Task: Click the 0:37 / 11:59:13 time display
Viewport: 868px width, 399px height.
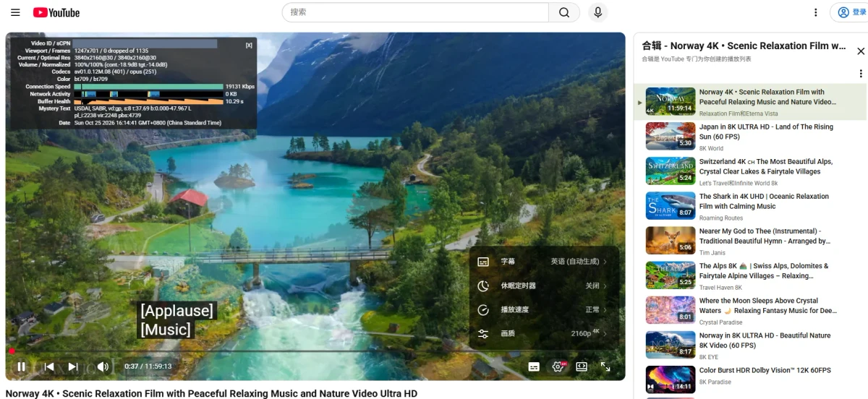Action: tap(148, 366)
